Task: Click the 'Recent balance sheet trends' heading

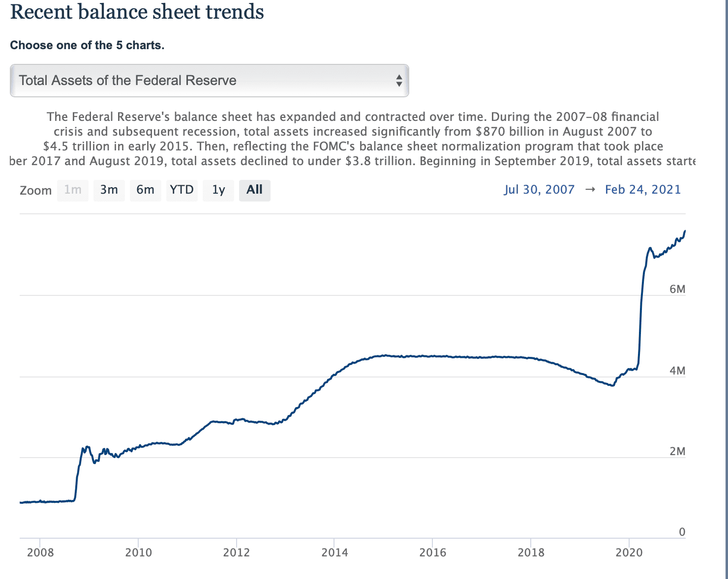Action: pyautogui.click(x=138, y=12)
